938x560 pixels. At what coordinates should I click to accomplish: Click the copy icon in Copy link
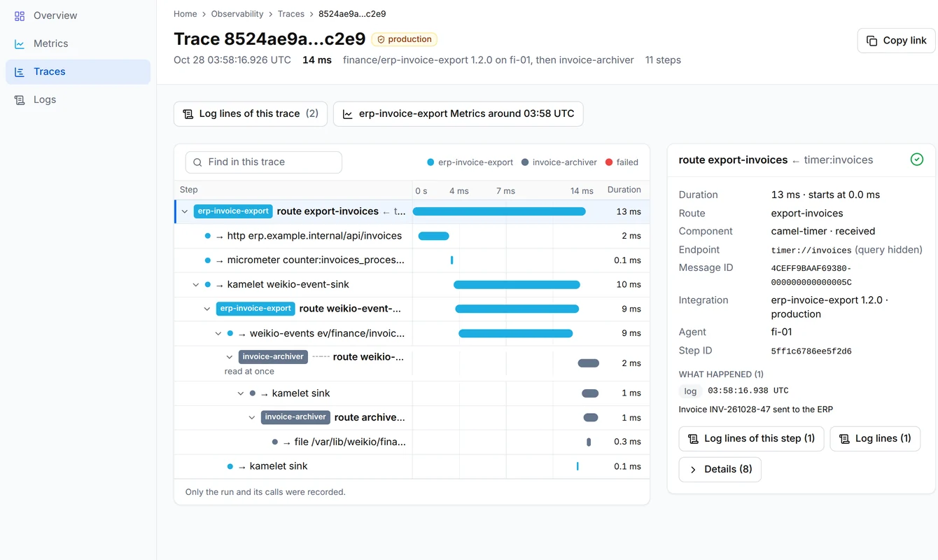coord(872,41)
